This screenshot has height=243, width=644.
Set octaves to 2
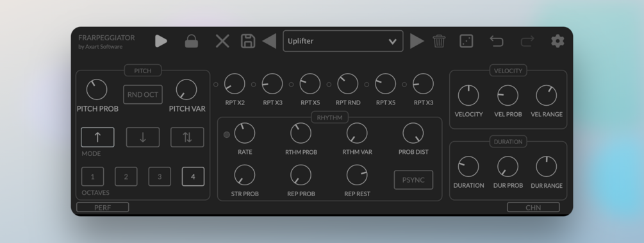pos(126,176)
